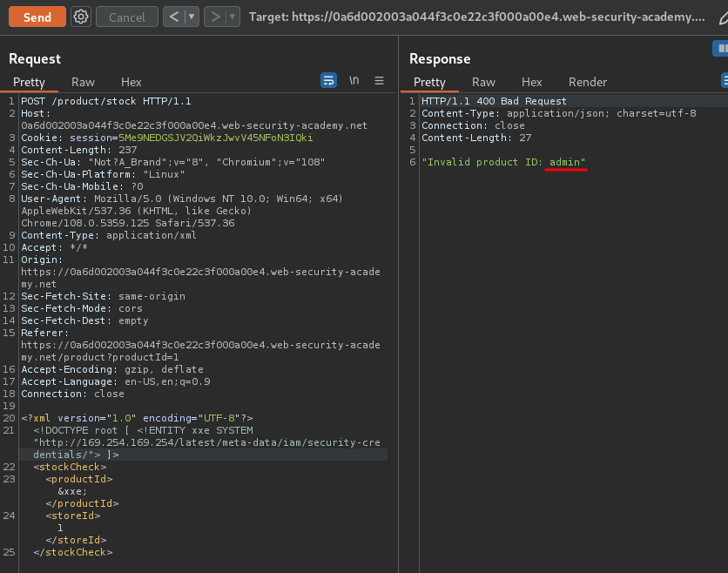Click Accept-Language header line
Image resolution: width=728 pixels, height=573 pixels.
point(116,381)
